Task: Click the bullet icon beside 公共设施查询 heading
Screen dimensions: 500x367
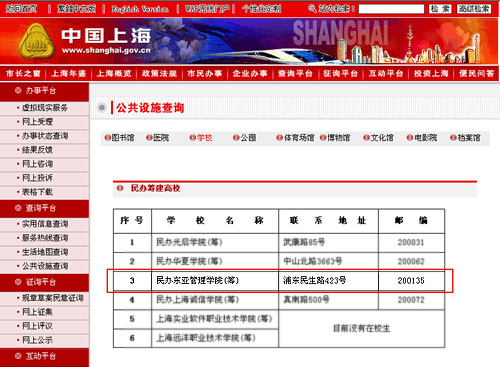Action: tap(102, 107)
